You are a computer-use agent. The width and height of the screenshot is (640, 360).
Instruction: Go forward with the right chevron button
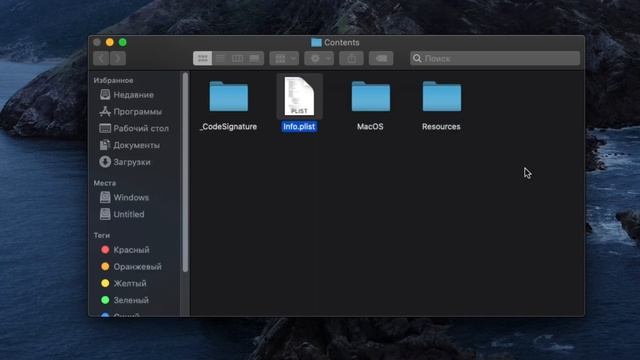pyautogui.click(x=118, y=58)
